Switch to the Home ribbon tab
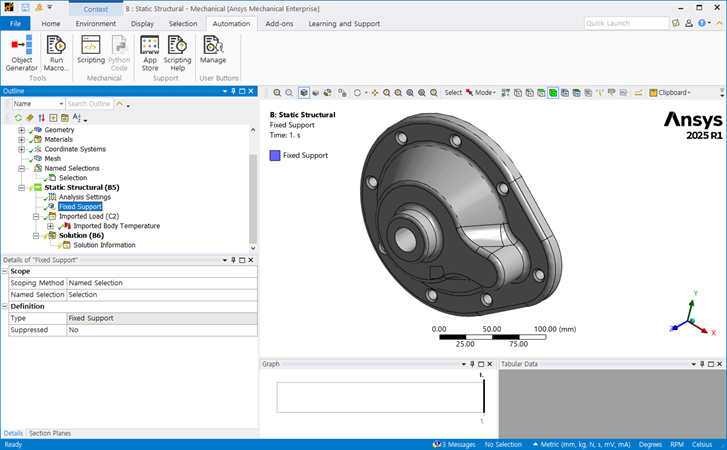 pyautogui.click(x=51, y=24)
